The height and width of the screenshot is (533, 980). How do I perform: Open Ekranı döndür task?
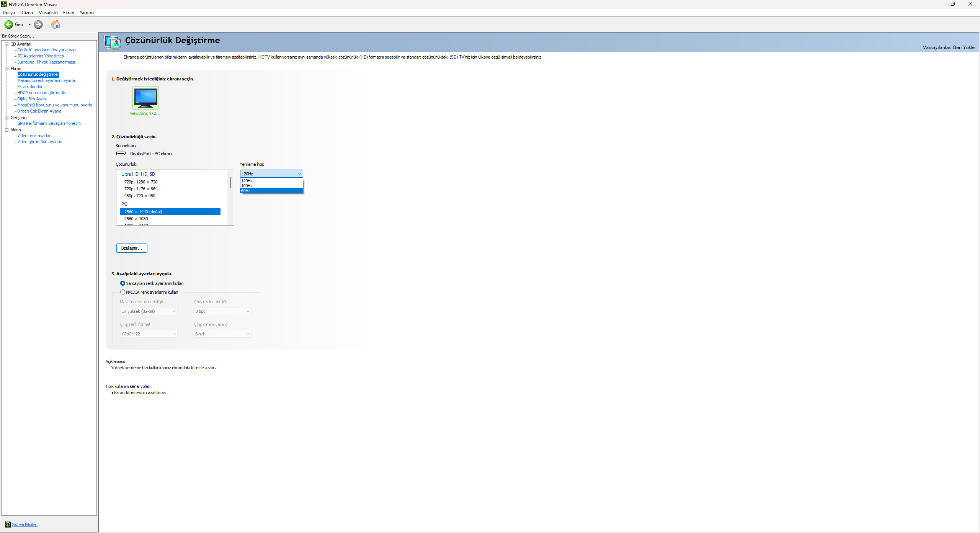point(30,87)
